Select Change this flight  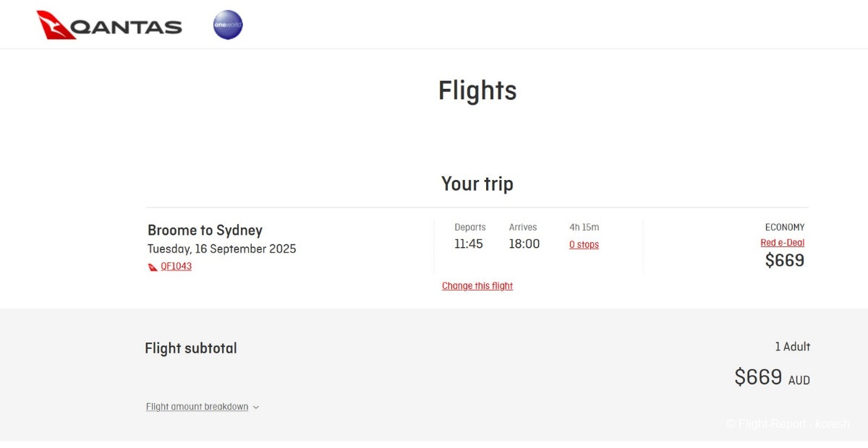[x=477, y=286]
